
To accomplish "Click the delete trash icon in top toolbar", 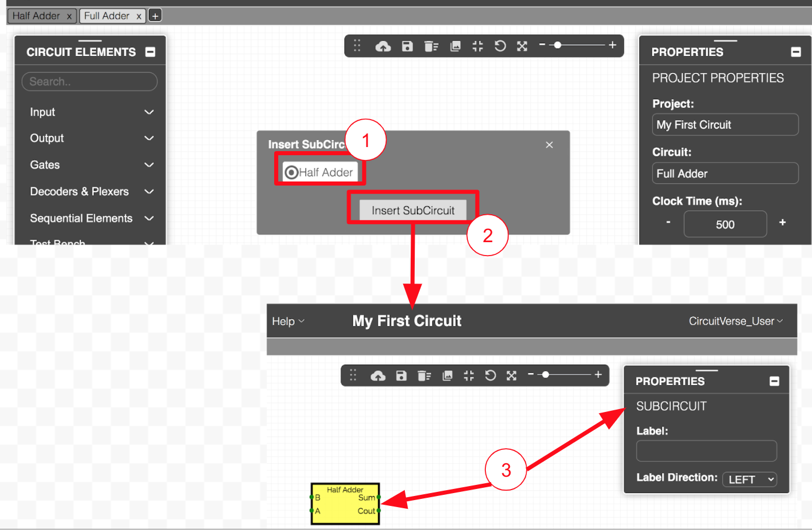I will [x=431, y=46].
